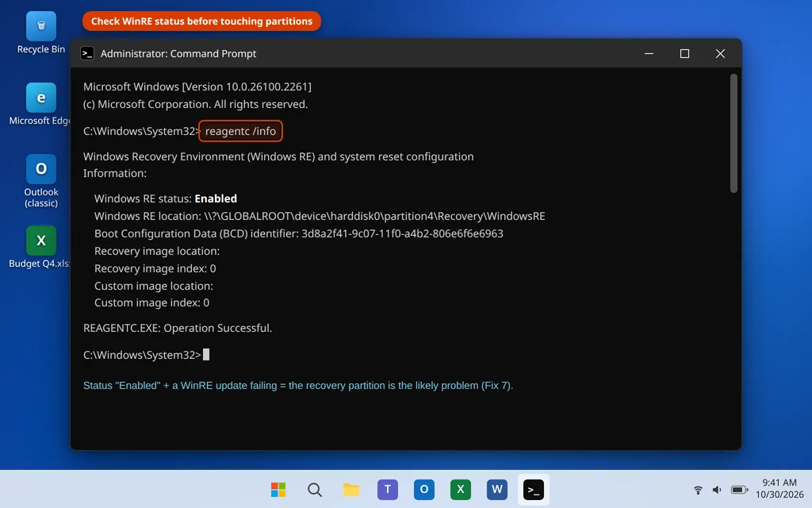Click the Windows RE location path line
The width and height of the screenshot is (812, 508).
(x=320, y=216)
